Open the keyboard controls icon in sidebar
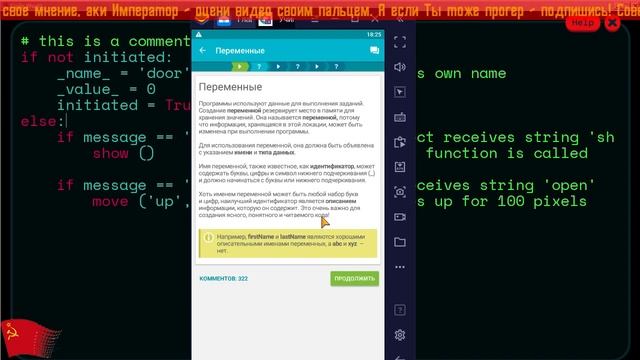The height and width of the screenshot is (360, 640). (400, 117)
